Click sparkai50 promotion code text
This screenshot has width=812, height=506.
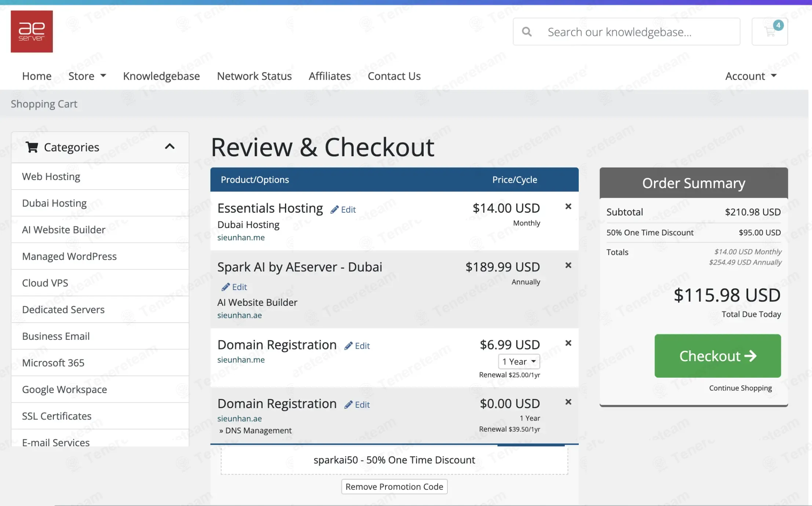pyautogui.click(x=394, y=460)
